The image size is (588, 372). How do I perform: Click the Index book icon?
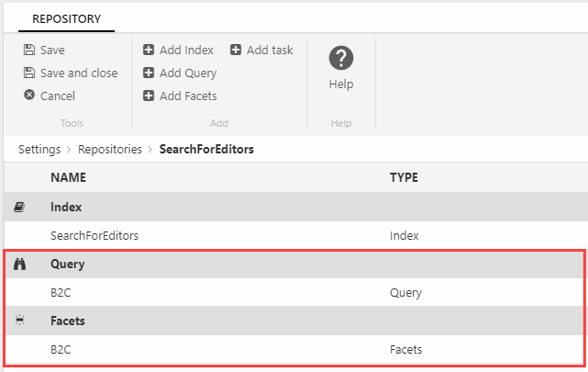point(20,209)
